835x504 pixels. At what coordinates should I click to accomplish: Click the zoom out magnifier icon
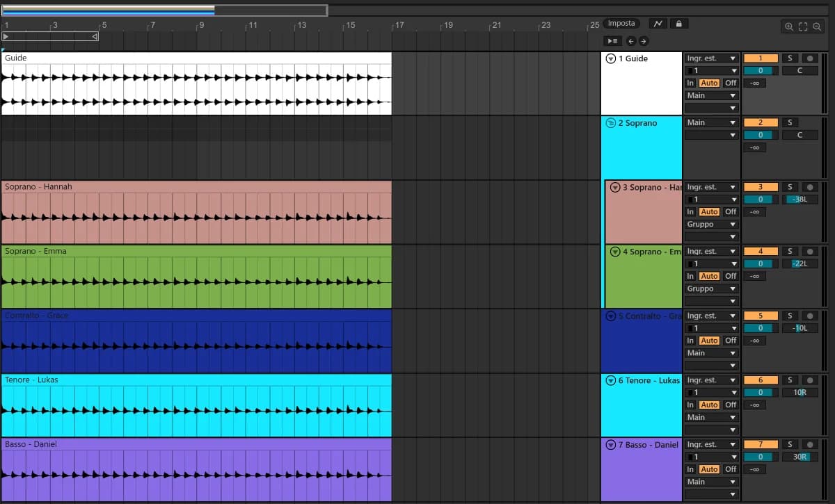point(817,26)
